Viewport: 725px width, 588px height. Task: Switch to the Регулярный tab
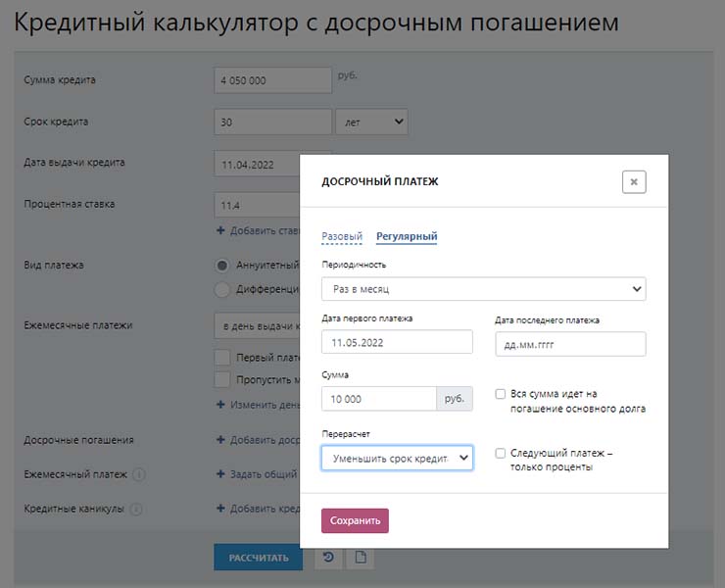click(x=407, y=236)
